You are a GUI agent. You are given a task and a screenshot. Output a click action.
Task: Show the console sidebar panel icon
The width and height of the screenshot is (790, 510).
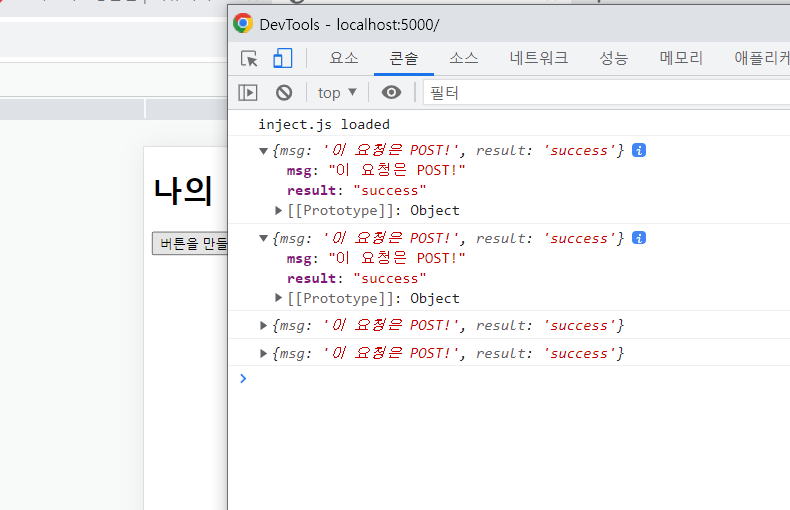pyautogui.click(x=248, y=93)
